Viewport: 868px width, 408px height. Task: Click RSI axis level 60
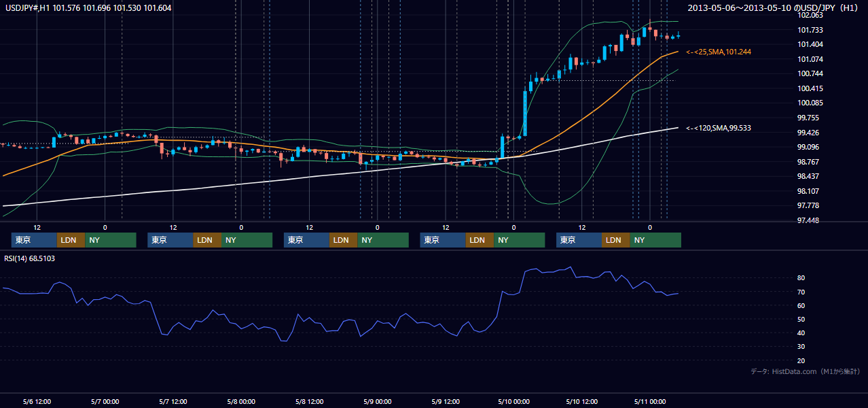pyautogui.click(x=801, y=305)
